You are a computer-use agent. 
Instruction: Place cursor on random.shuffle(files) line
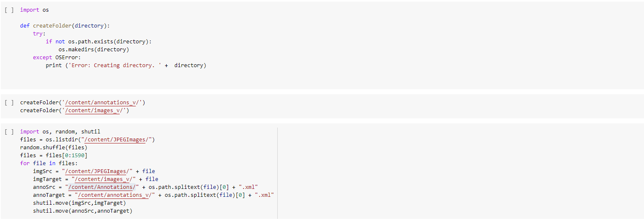coord(53,148)
